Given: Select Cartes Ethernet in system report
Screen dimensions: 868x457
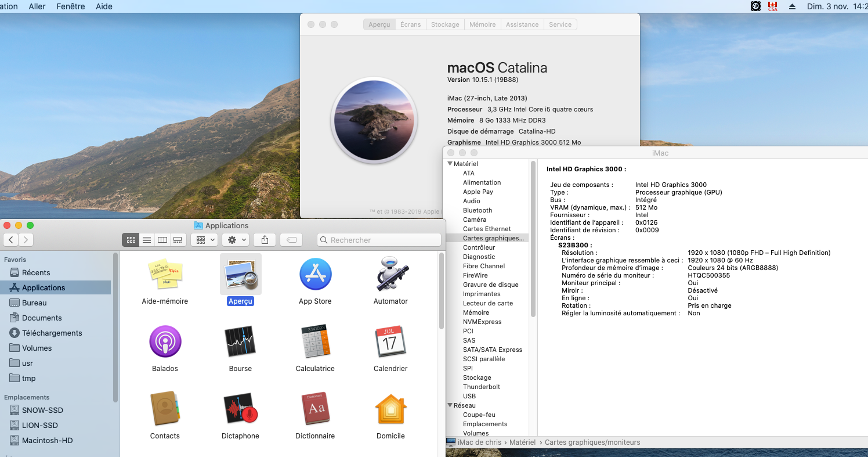Looking at the screenshot, I should (x=487, y=229).
